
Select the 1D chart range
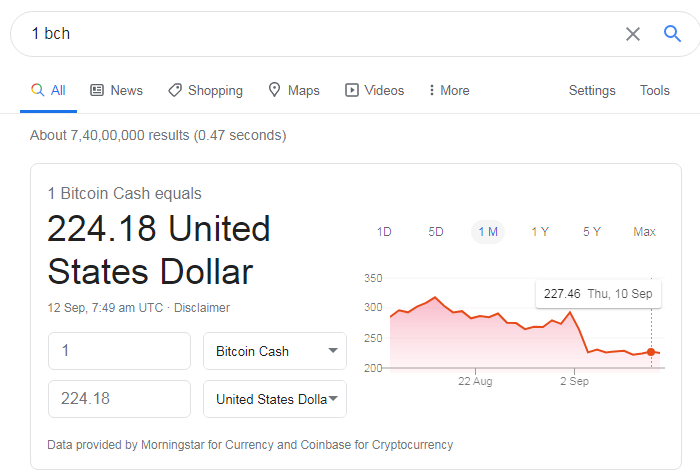[x=384, y=232]
